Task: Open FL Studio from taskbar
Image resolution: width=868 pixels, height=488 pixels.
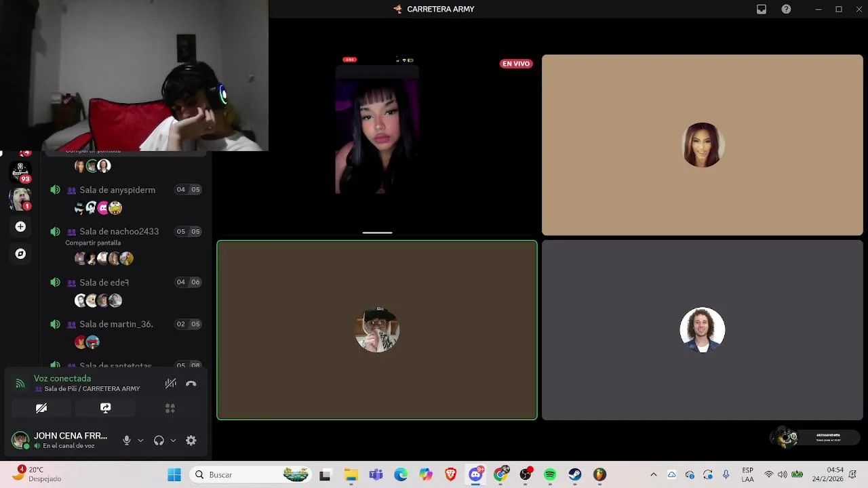Action: tap(600, 475)
